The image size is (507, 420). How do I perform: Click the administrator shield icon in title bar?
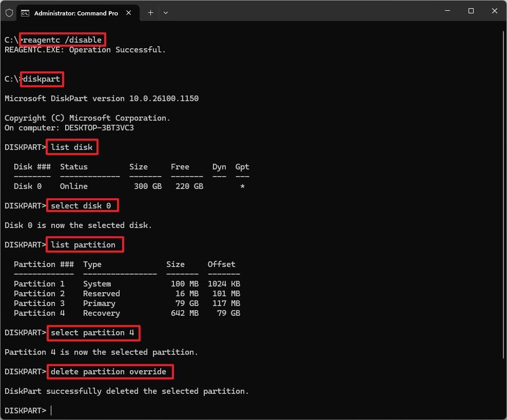9,13
